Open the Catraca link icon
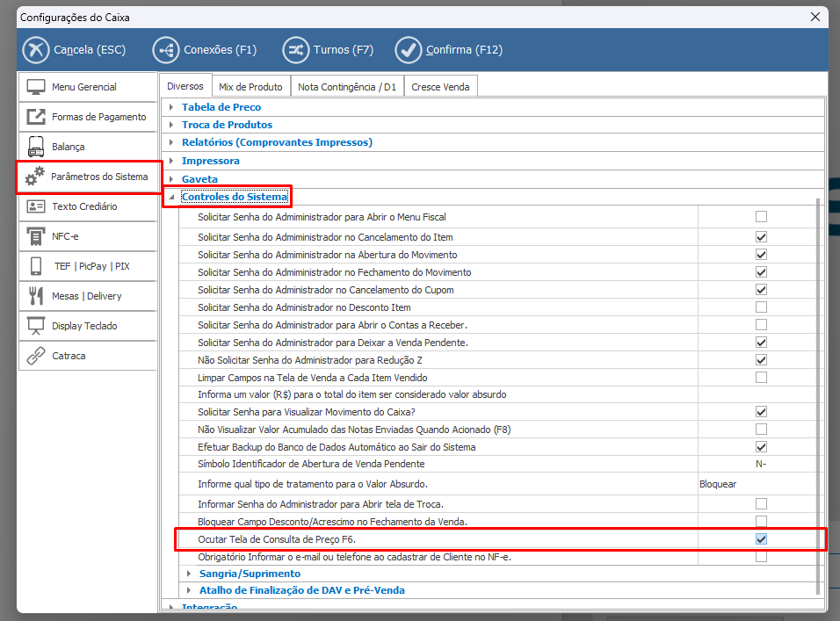Screen dimensions: 840x621 36,356
